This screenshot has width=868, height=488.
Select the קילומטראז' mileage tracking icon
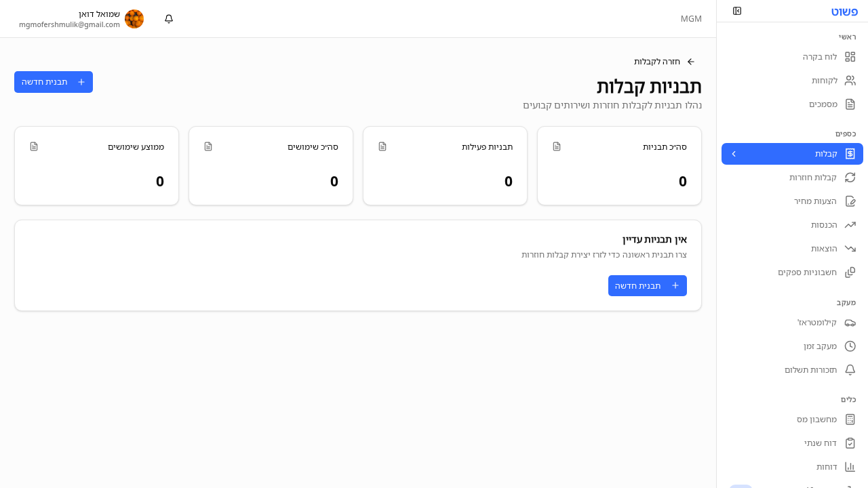tap(850, 323)
